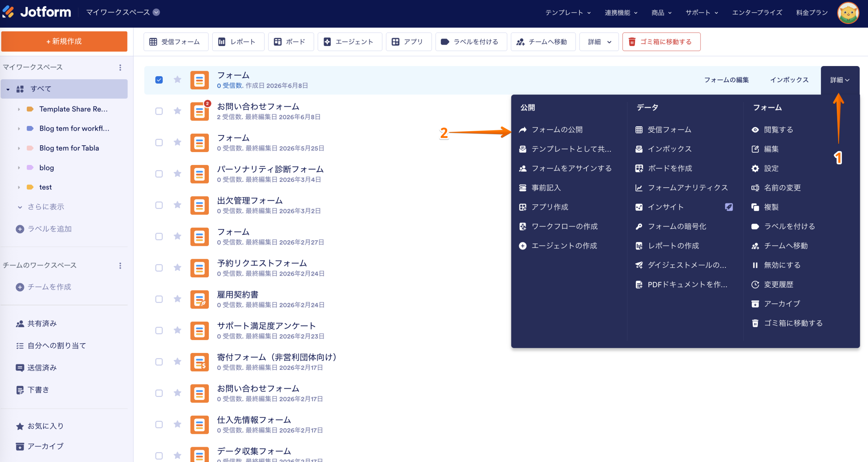The image size is (868, 462).
Task: Expand さらに表示 in the sidebar
Action: pos(41,207)
